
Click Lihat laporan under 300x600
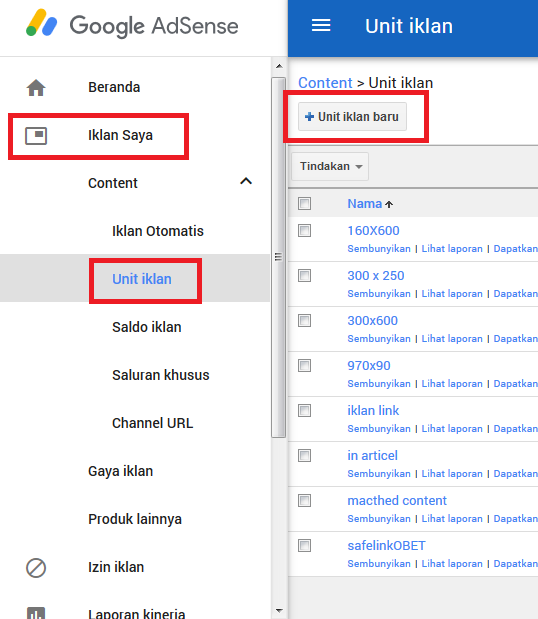coord(452,339)
